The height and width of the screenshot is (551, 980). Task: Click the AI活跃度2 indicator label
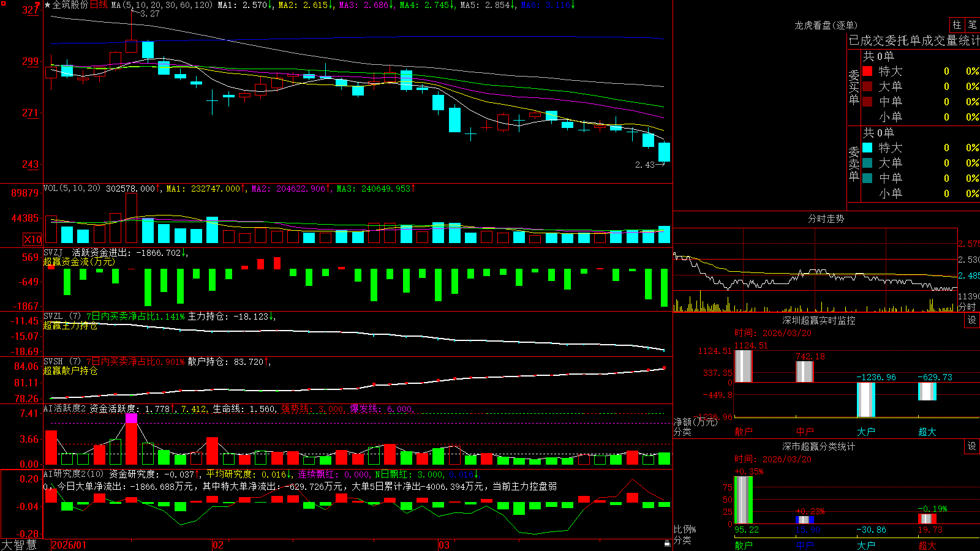tap(65, 408)
